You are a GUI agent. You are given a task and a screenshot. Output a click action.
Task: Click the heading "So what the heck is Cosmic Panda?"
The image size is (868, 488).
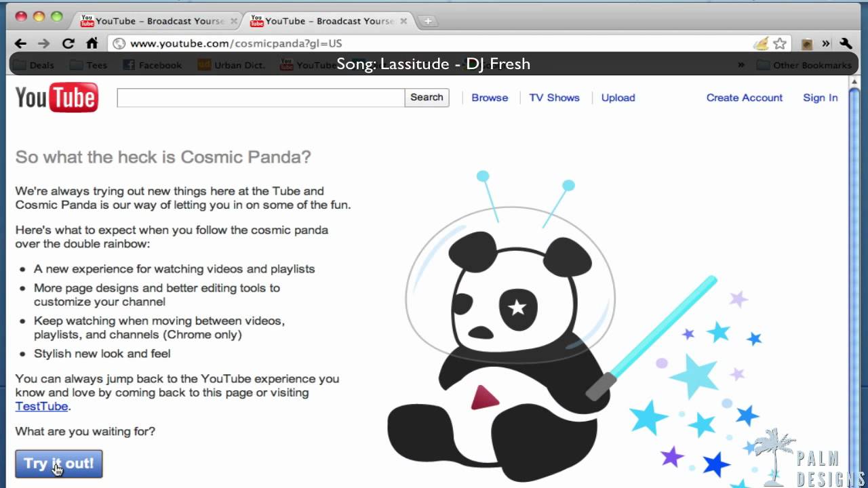tap(163, 157)
